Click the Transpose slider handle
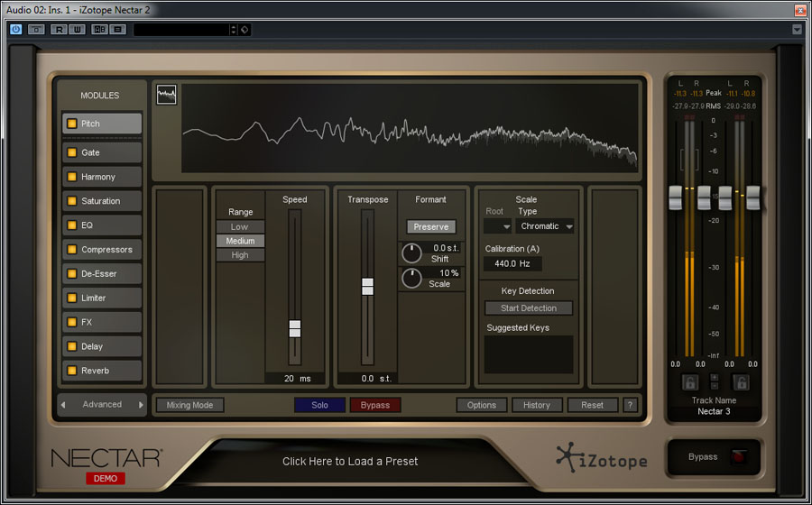Viewport: 812px width, 505px height. pyautogui.click(x=367, y=286)
